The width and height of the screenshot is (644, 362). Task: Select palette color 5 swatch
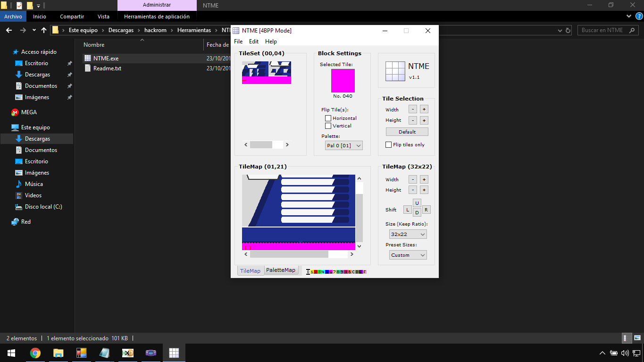[x=327, y=271]
